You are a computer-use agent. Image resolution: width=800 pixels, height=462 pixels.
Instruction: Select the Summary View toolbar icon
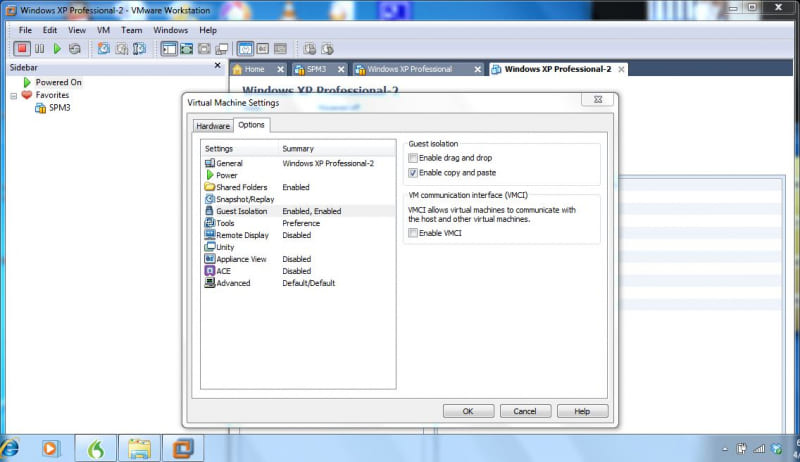click(245, 49)
